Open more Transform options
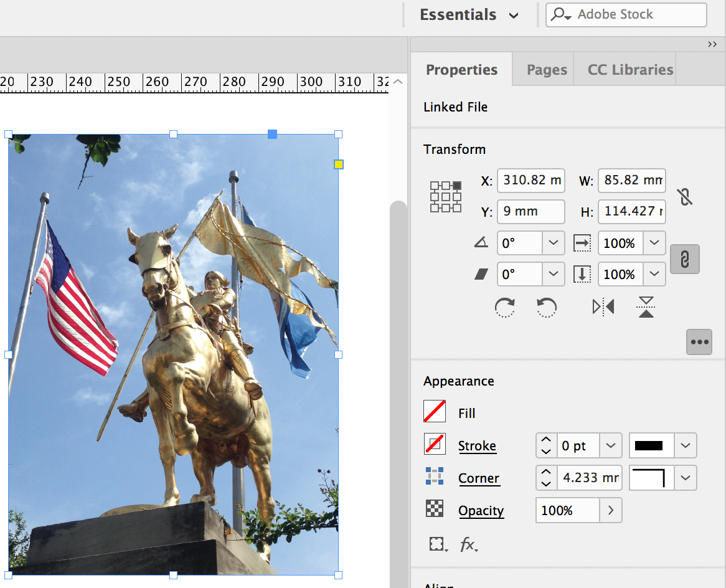 click(699, 342)
